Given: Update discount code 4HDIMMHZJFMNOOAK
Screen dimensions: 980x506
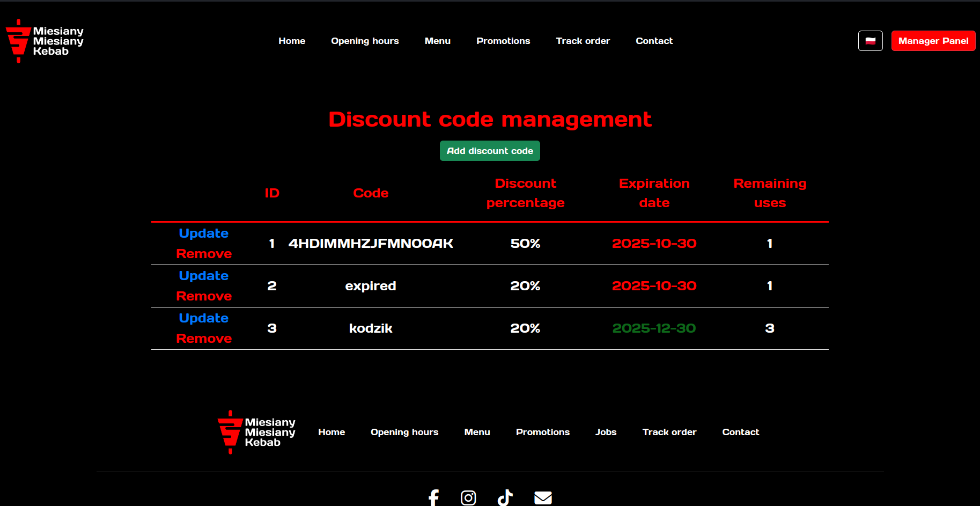Looking at the screenshot, I should point(203,233).
